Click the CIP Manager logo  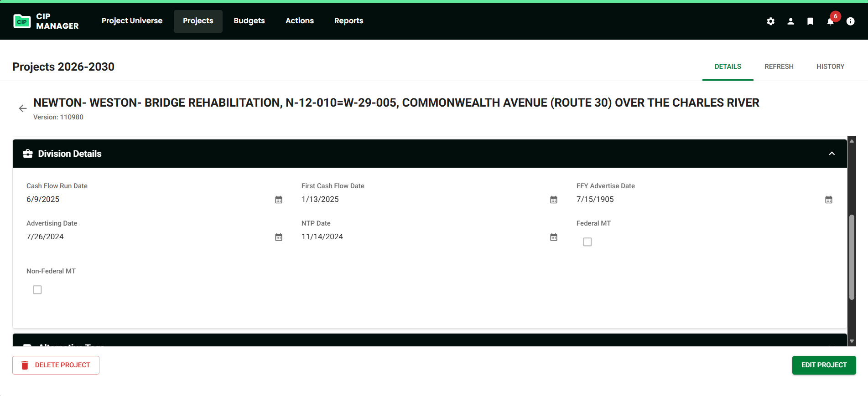tap(46, 21)
